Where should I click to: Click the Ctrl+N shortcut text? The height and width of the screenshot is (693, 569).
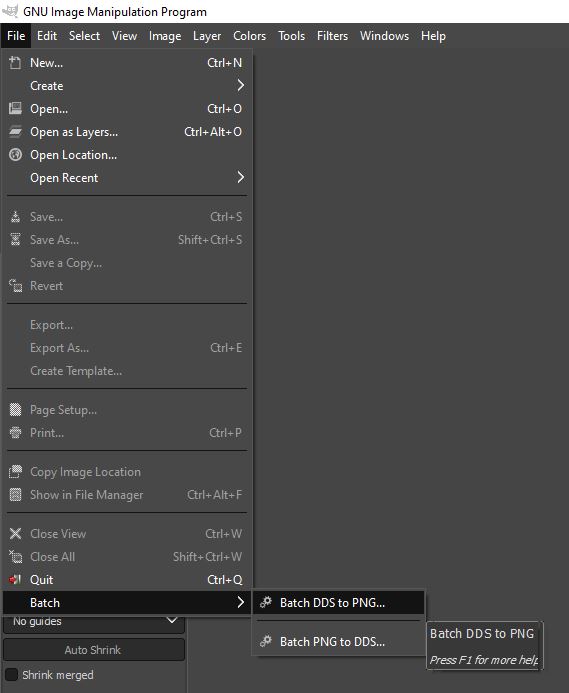225,63
